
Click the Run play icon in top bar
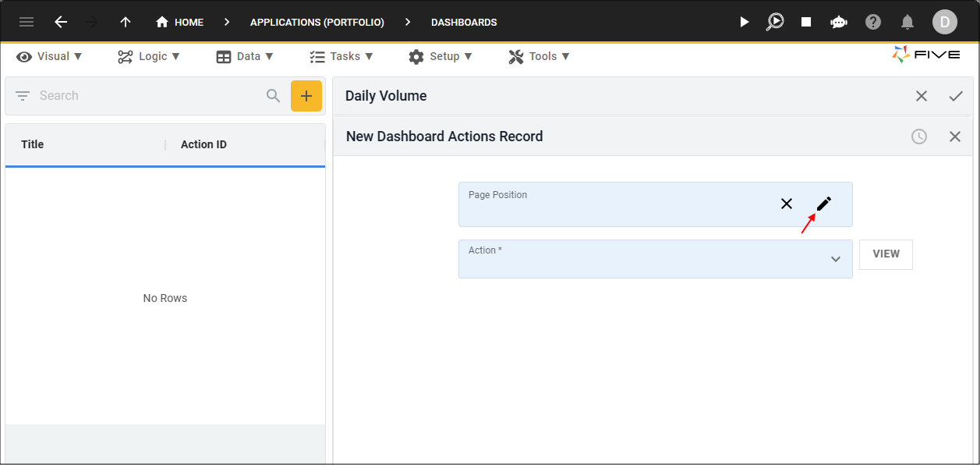[745, 22]
